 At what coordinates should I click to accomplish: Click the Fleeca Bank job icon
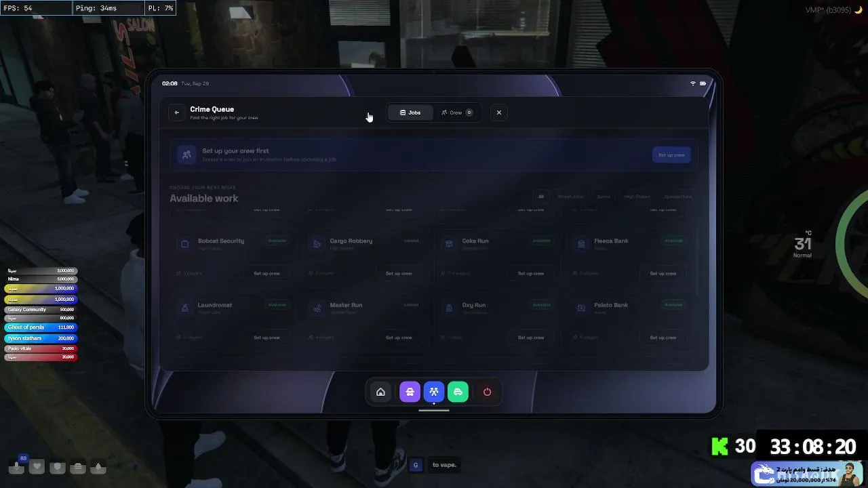point(581,243)
